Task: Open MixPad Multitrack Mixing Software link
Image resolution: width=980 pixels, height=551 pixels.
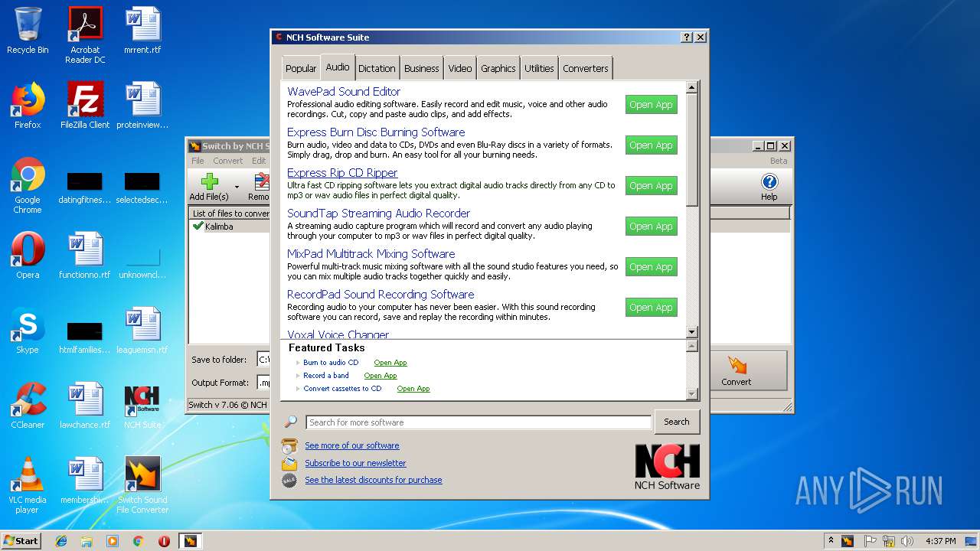Action: [x=371, y=254]
